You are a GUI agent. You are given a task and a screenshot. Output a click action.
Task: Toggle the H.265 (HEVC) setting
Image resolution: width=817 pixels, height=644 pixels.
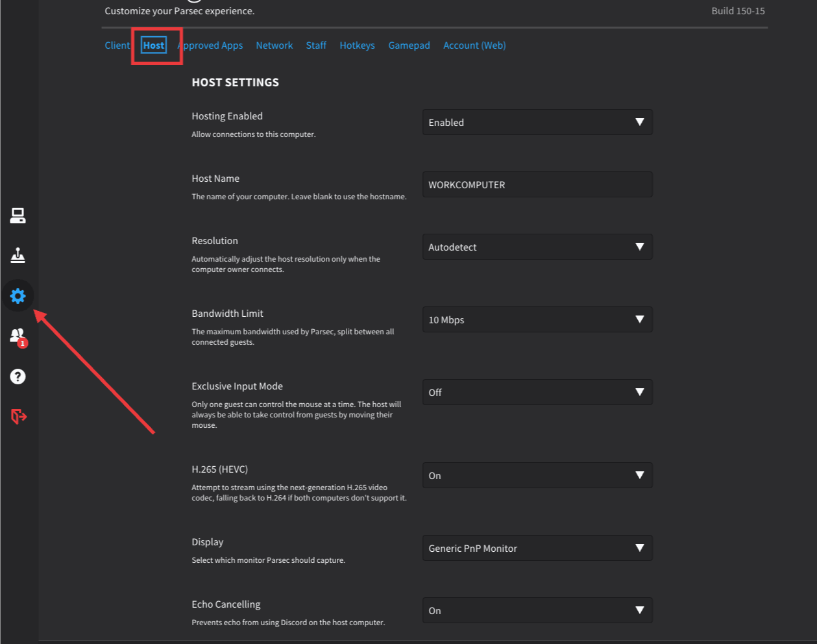click(537, 475)
